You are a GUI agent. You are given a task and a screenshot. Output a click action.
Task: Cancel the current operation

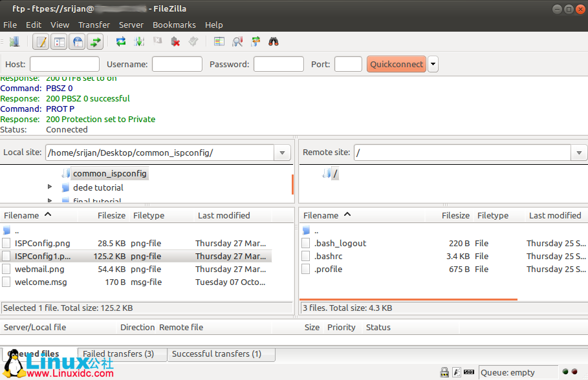coord(157,41)
